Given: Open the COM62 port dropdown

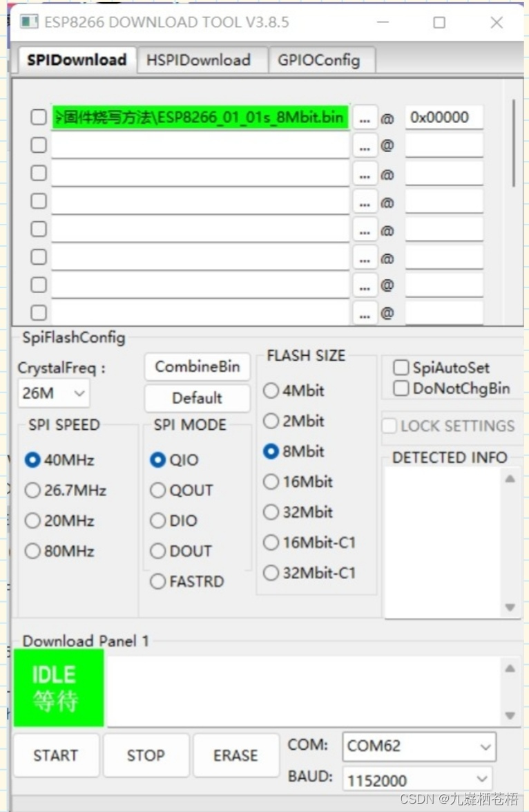Looking at the screenshot, I should 419,746.
